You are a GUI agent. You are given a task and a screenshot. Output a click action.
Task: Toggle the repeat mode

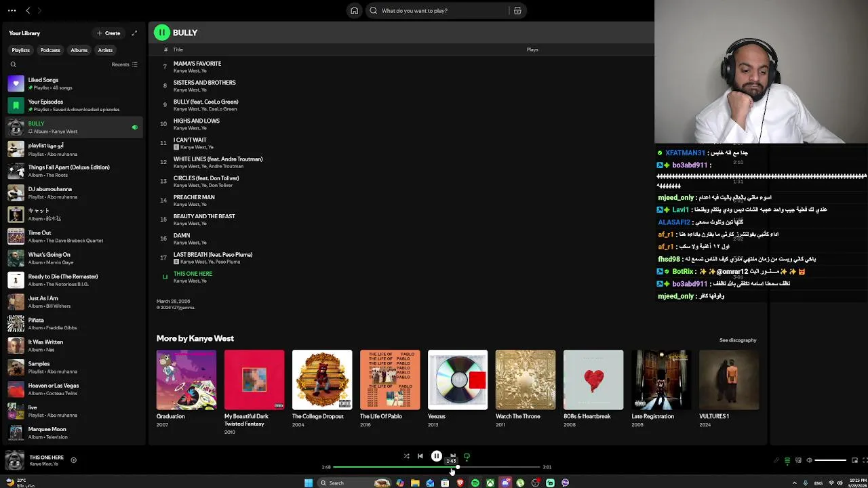click(x=467, y=456)
